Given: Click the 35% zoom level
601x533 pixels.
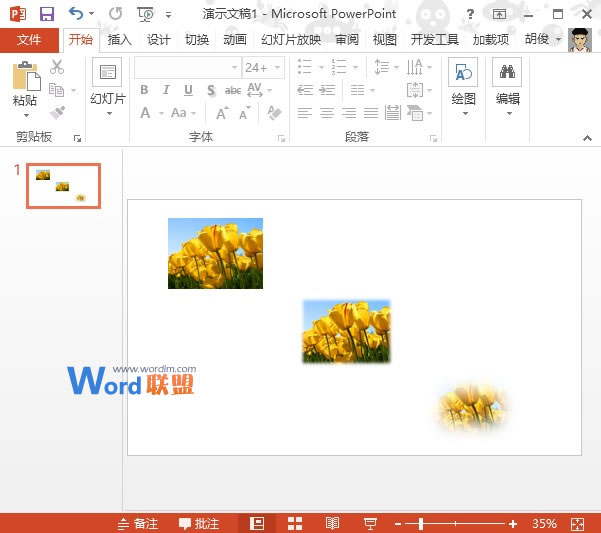Looking at the screenshot, I should tap(544, 524).
